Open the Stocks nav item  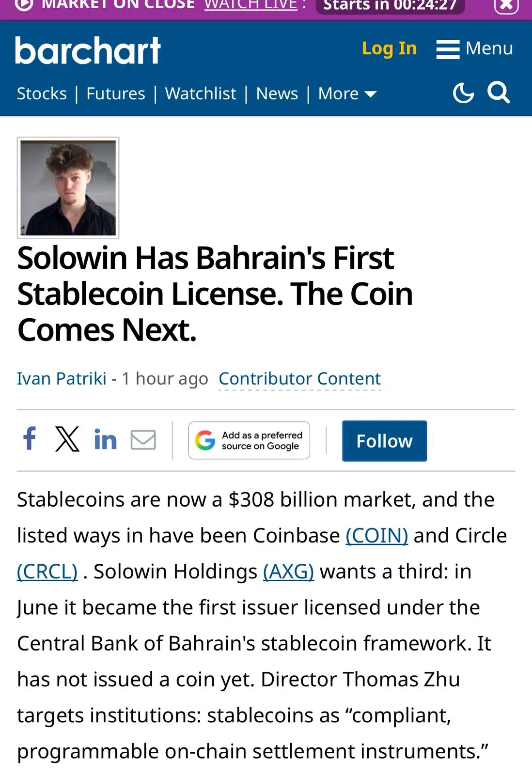[42, 93]
